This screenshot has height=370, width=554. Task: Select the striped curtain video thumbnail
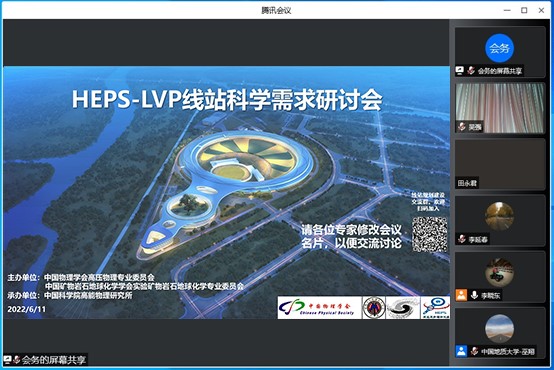coord(500,108)
